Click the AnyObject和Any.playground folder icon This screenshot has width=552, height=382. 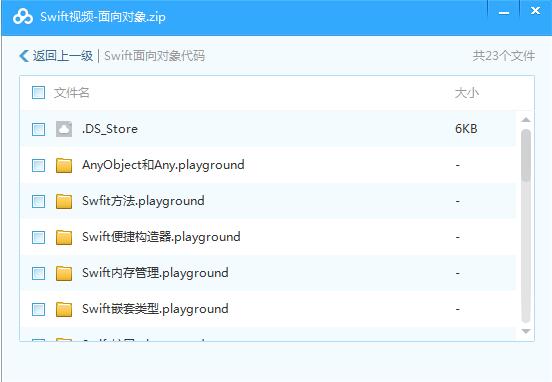64,165
